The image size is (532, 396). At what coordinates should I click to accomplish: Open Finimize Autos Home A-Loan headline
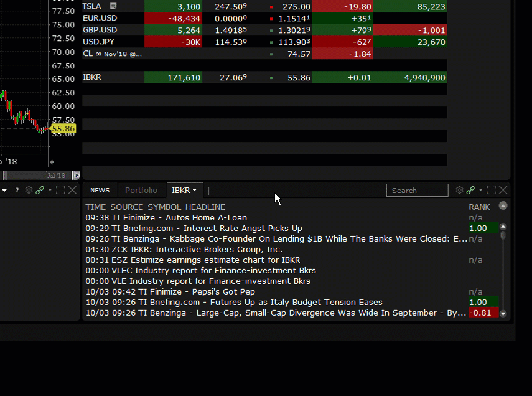tap(166, 218)
